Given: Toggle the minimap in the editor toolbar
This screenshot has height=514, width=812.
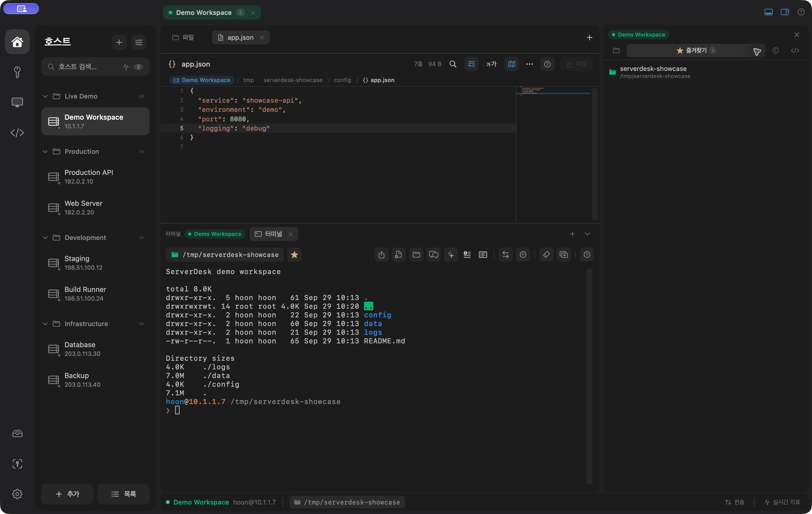Looking at the screenshot, I should point(511,64).
